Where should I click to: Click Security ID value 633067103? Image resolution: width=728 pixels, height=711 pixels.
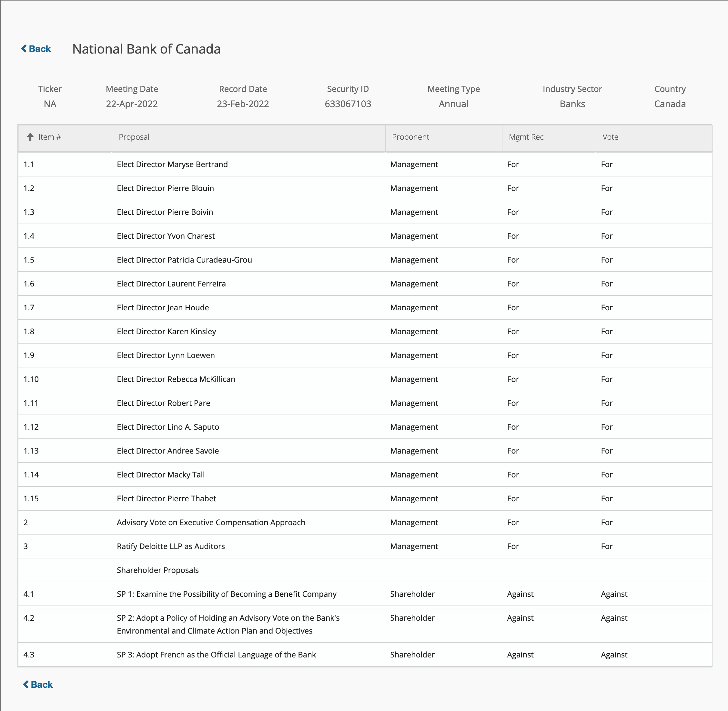(347, 104)
